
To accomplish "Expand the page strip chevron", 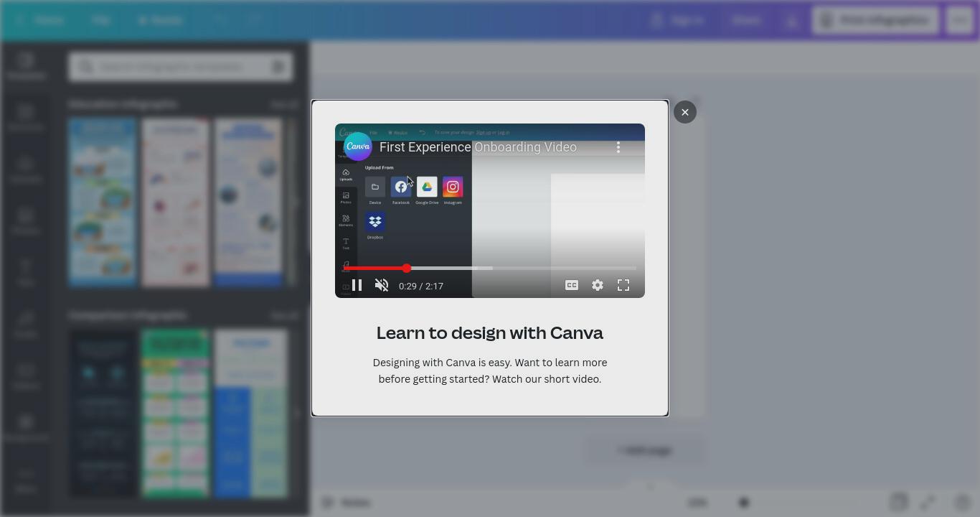I will pos(651,487).
